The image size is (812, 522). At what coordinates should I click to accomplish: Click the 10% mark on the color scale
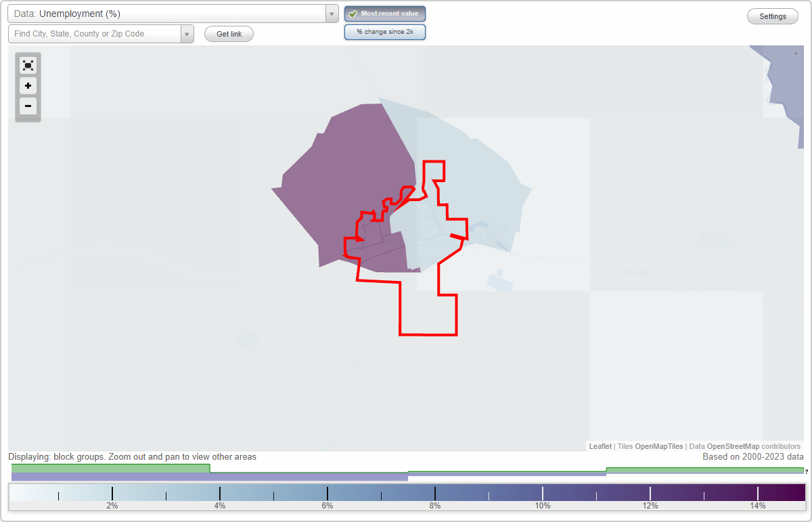543,505
